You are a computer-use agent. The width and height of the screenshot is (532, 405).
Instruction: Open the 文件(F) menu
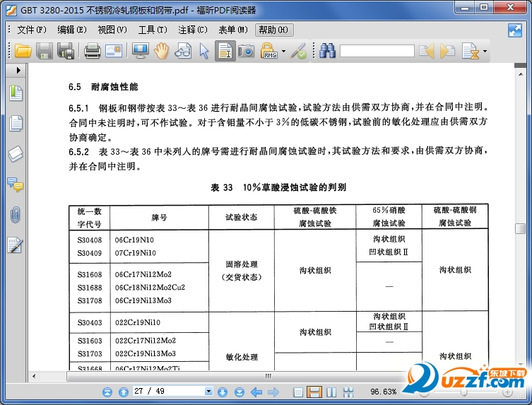point(32,30)
